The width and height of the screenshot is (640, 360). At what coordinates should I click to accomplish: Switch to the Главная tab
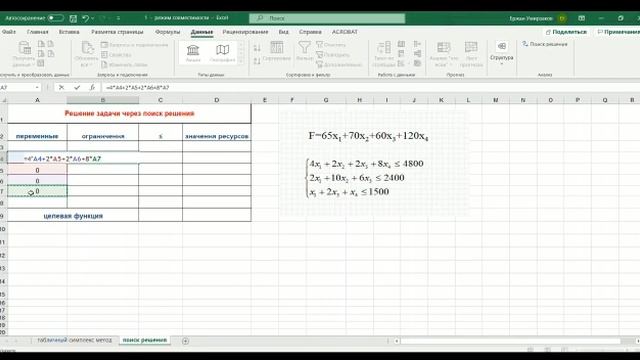38,32
